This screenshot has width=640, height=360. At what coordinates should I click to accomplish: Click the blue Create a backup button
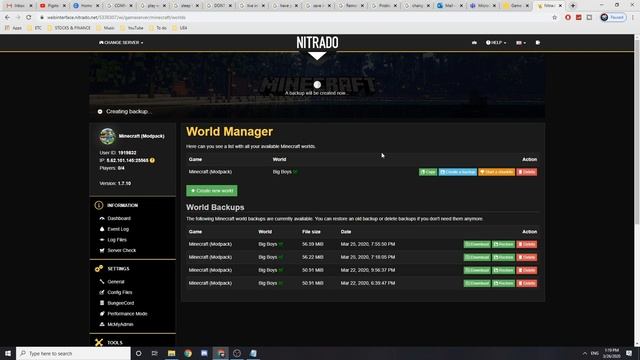coord(458,172)
